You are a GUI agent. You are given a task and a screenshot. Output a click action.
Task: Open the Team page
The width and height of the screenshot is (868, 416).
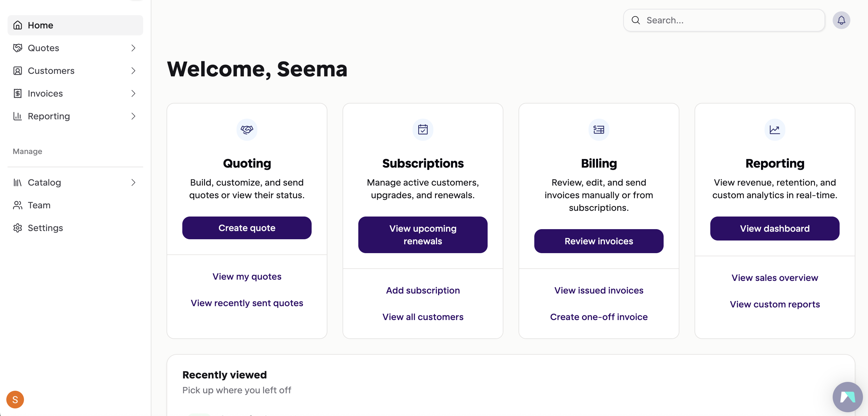point(39,205)
